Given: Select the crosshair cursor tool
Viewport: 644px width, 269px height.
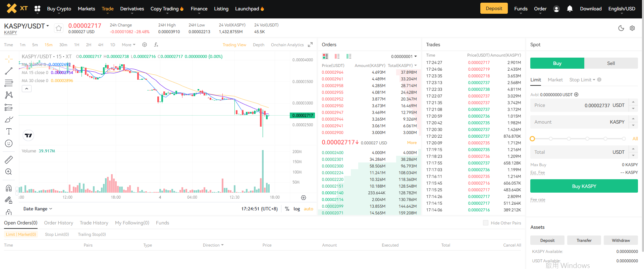Looking at the screenshot, I should tap(9, 59).
